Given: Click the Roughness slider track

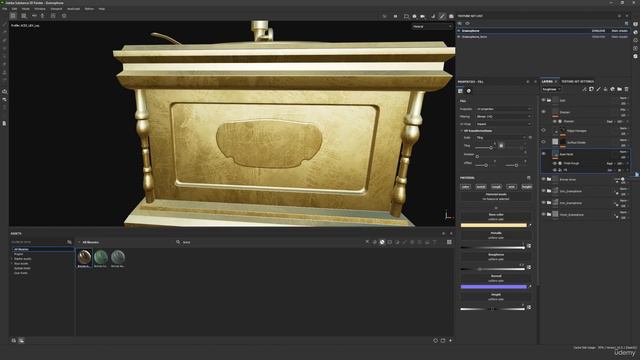Looking at the screenshot, I should tap(493, 269).
